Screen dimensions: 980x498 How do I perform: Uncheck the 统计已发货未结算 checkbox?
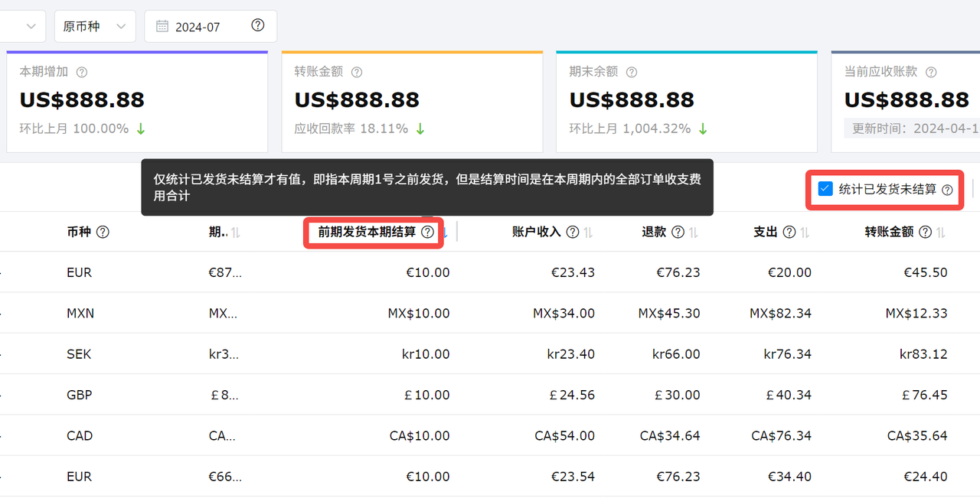click(825, 189)
